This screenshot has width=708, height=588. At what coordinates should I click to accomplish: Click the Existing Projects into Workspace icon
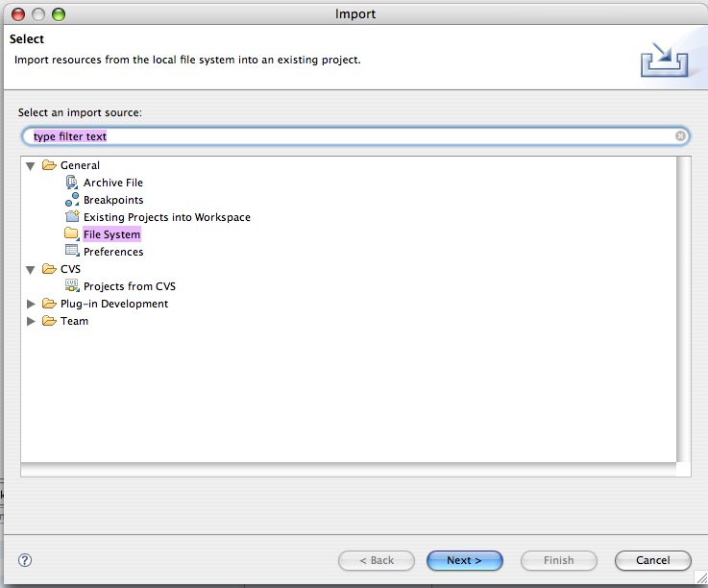[71, 217]
